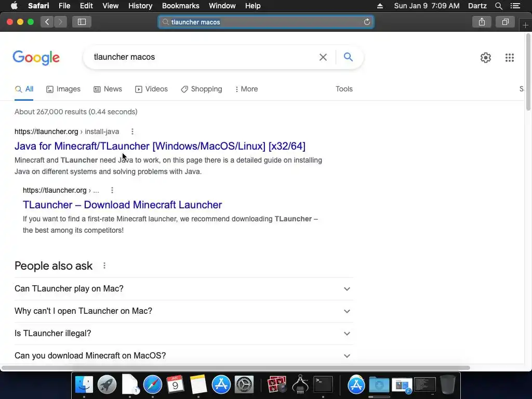
Task: Open Terminal from the dock
Action: [323, 384]
